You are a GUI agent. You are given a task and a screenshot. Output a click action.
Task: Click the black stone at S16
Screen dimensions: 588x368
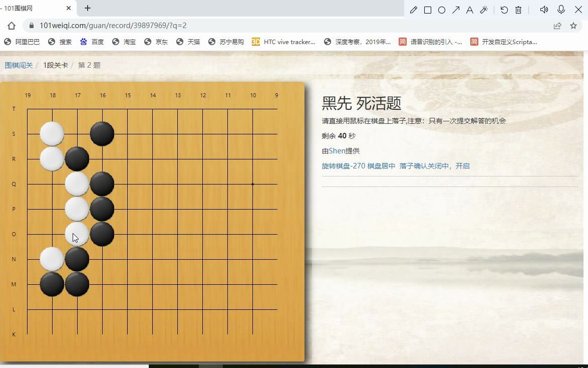[x=102, y=134]
